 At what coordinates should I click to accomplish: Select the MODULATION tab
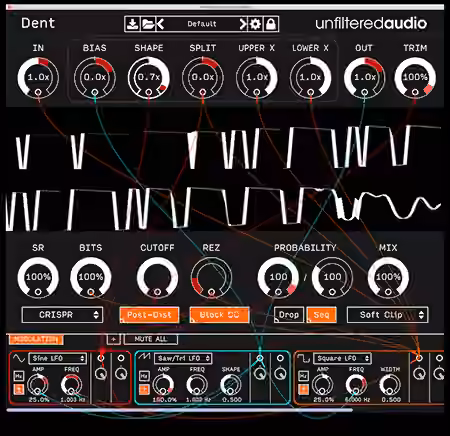point(36,340)
